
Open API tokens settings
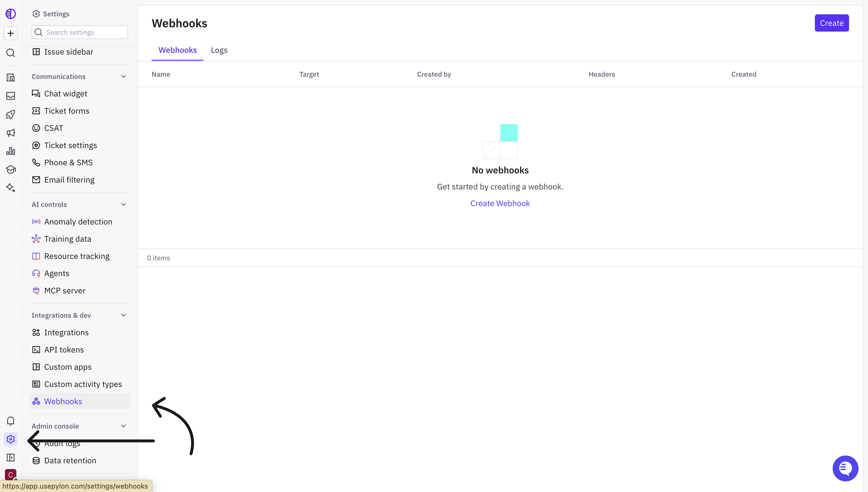click(80, 350)
